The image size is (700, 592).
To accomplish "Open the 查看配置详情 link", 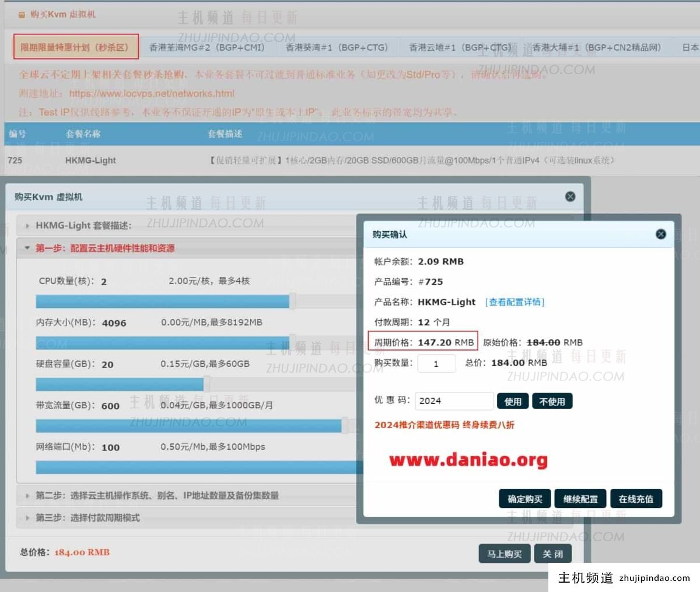I will pyautogui.click(x=514, y=302).
